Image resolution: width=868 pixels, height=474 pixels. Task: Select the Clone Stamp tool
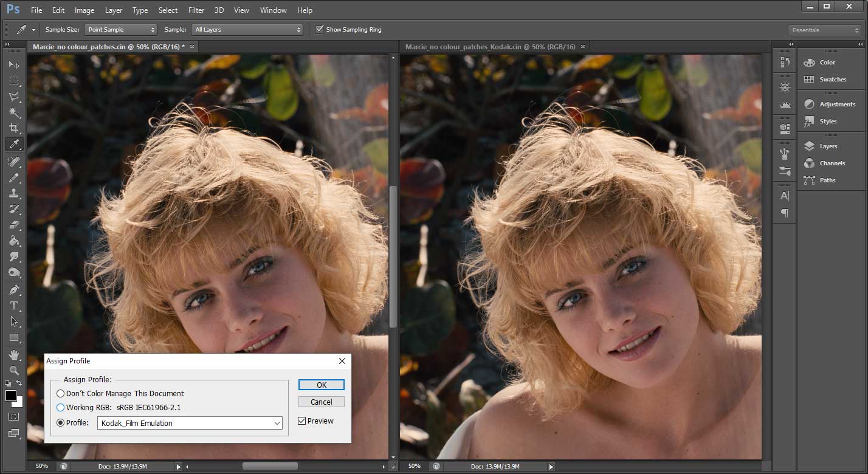click(14, 193)
